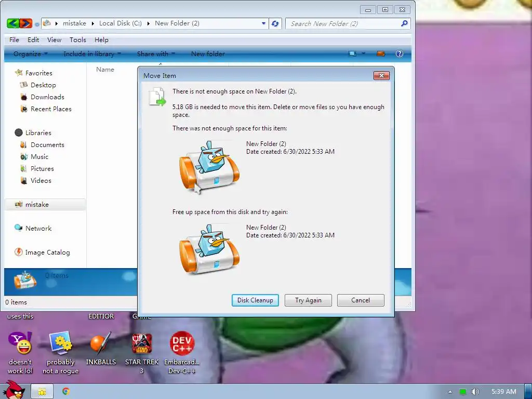Image resolution: width=532 pixels, height=399 pixels.
Task: Click the upper blue bird folder thumbnail
Action: (x=209, y=167)
